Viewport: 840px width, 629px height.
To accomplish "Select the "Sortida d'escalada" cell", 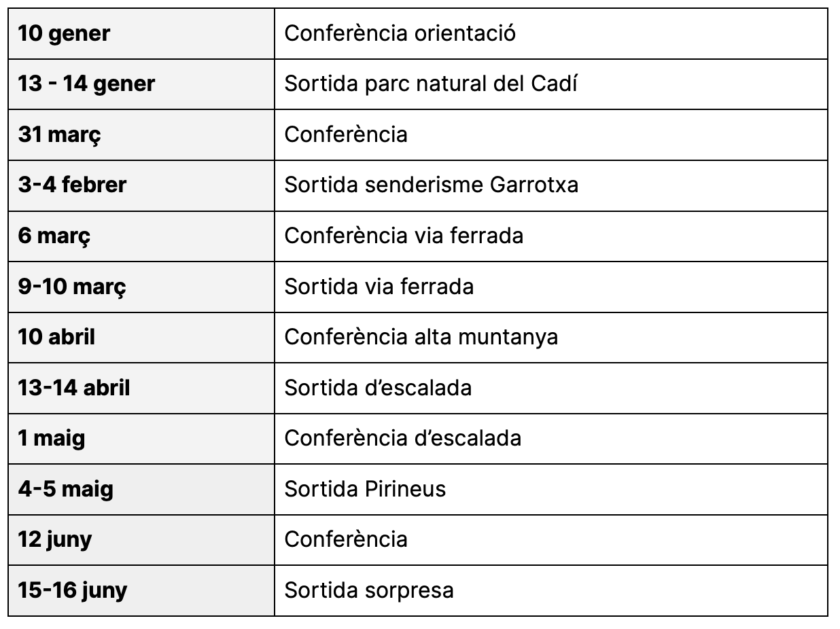I will pos(551,388).
